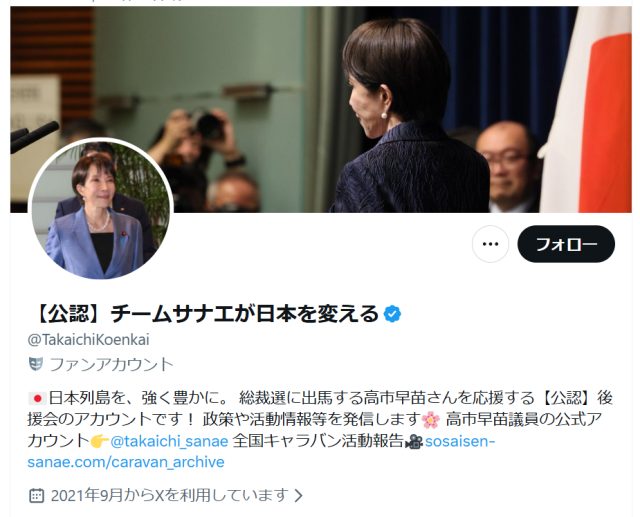
Task: Open the sosaisen-sanae.com caravan archive link
Action: coord(261,452)
